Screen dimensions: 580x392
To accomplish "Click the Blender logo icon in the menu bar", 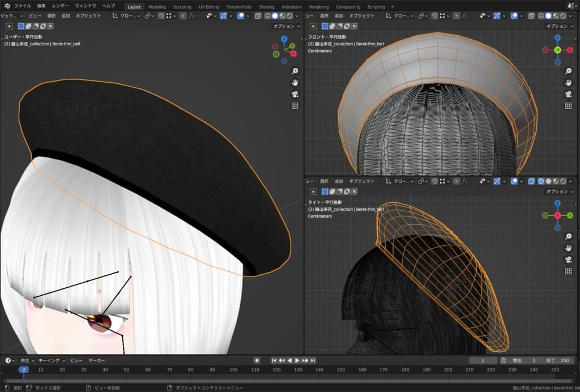I will (x=6, y=6).
